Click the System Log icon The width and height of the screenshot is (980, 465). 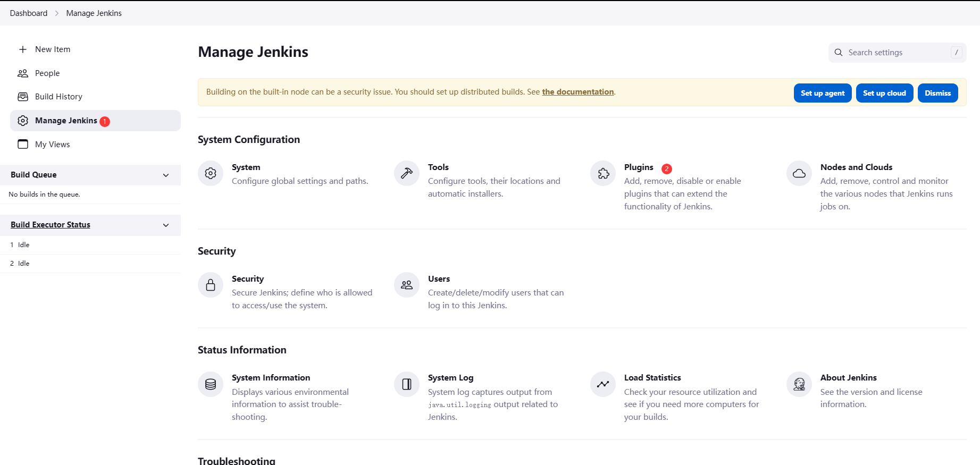coord(407,384)
